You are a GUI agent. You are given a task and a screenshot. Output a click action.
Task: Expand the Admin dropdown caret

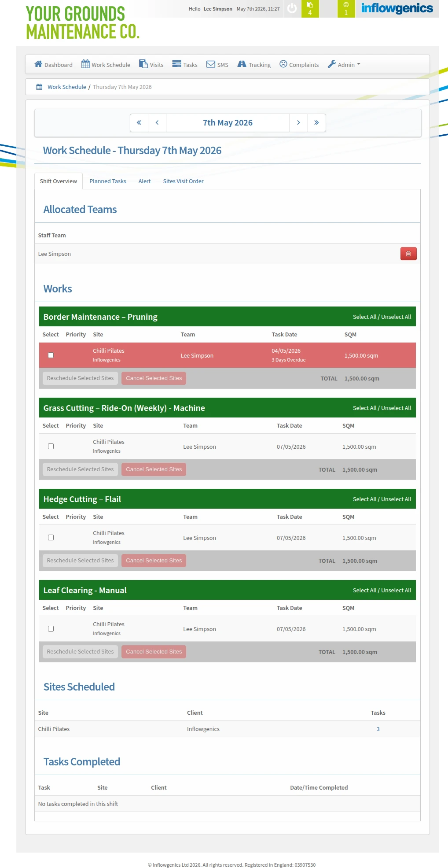(x=359, y=64)
